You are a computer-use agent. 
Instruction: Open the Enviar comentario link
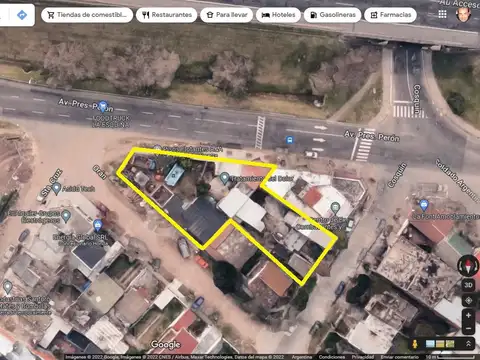[399, 357]
